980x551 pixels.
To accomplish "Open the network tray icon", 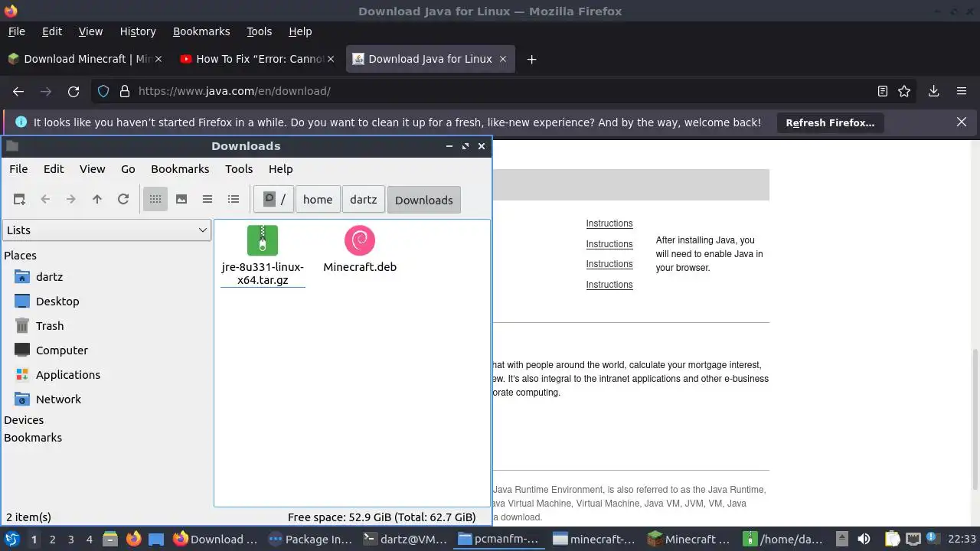I will point(913,539).
